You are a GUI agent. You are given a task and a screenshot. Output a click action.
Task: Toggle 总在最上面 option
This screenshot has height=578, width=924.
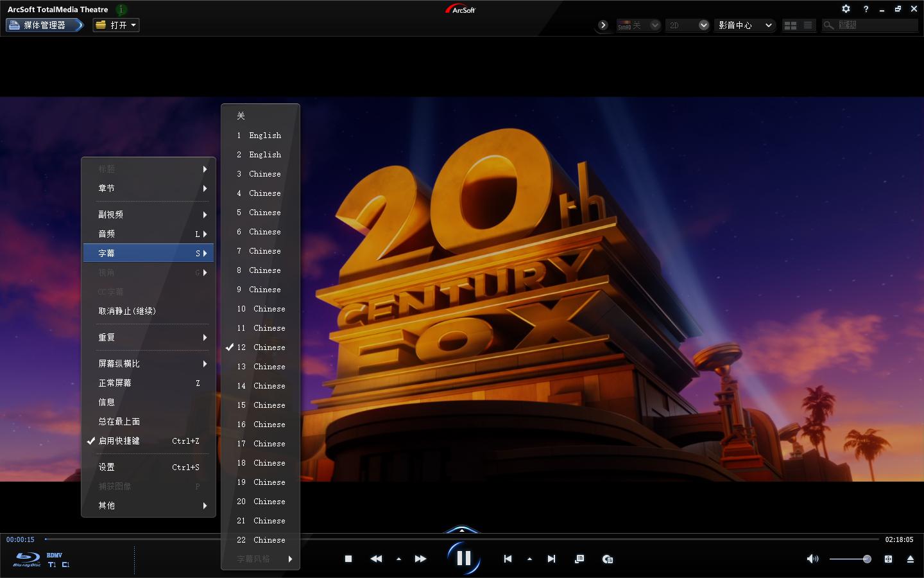click(x=149, y=421)
